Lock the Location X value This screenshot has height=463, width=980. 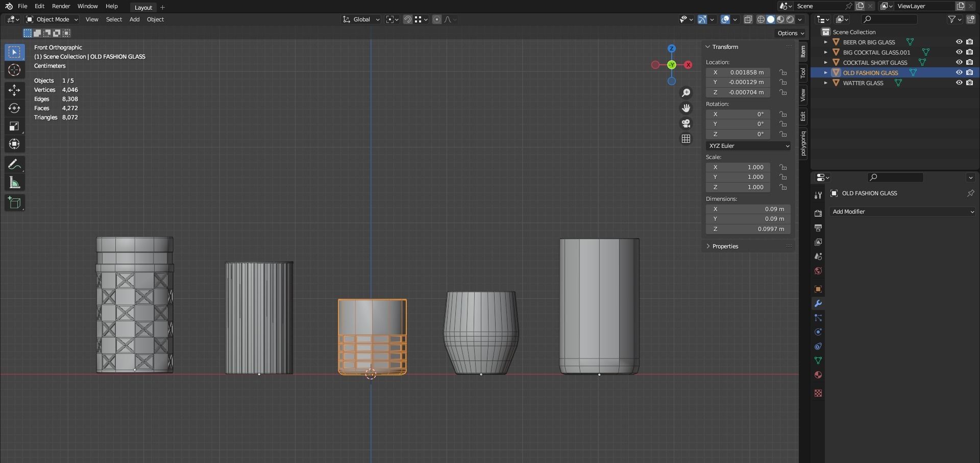coord(783,72)
